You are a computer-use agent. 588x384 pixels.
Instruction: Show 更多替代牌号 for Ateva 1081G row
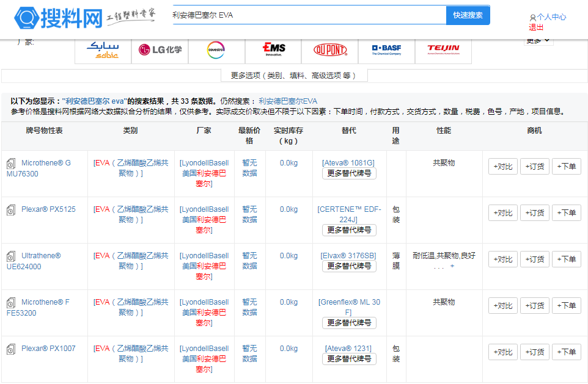[x=349, y=173]
